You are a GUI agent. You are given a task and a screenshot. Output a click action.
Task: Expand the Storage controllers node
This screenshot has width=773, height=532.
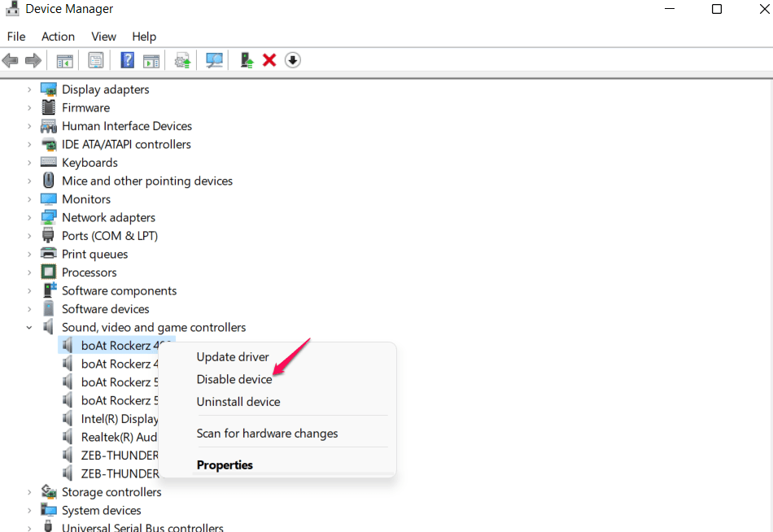(29, 492)
